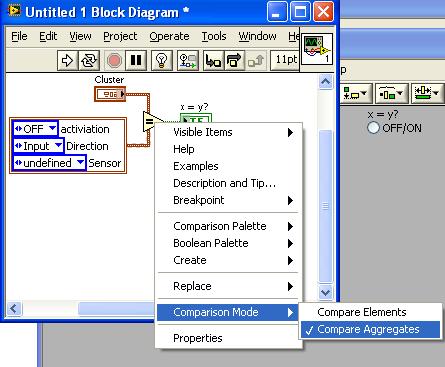This screenshot has width=445, height=367.
Task: Open Description and Tip... entry
Action: click(x=229, y=183)
